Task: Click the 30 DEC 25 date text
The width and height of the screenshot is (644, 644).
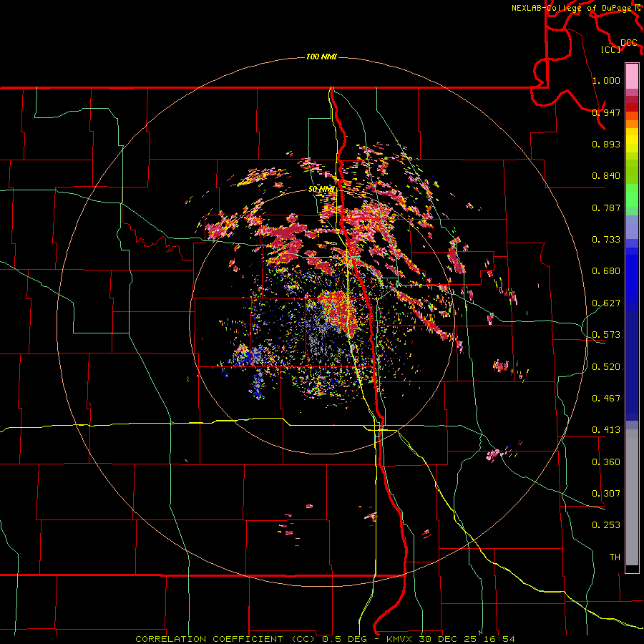Action: 449,639
